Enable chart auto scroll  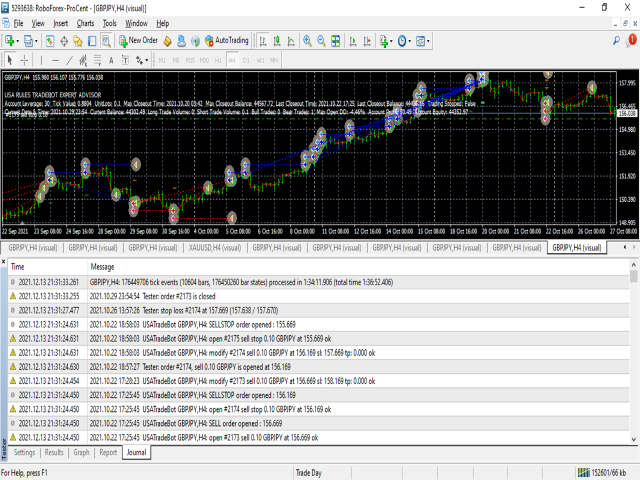tap(353, 41)
